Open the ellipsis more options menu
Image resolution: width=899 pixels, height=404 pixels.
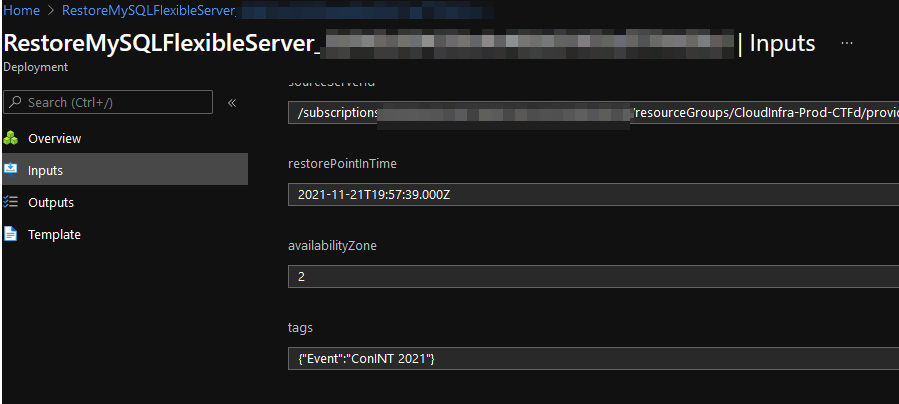click(847, 44)
